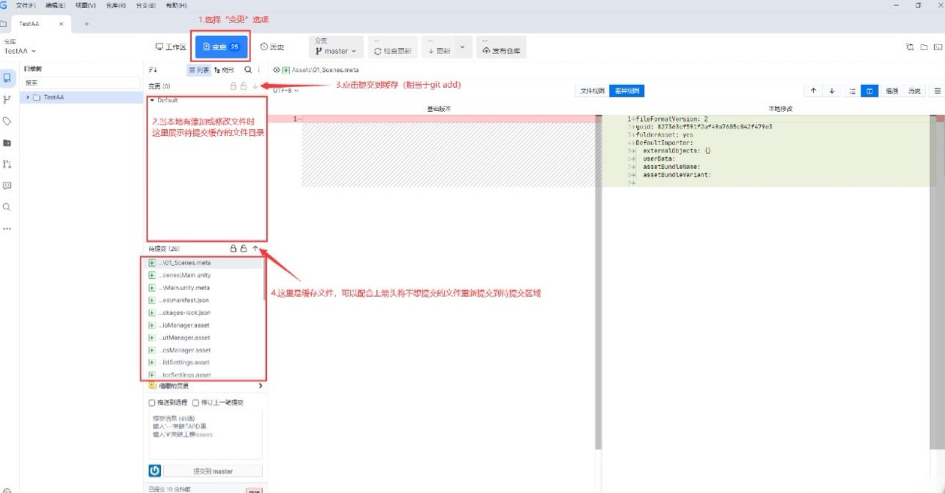Open the three-dot more icon in left sidebar
The height and width of the screenshot is (493, 945).
tap(7, 229)
